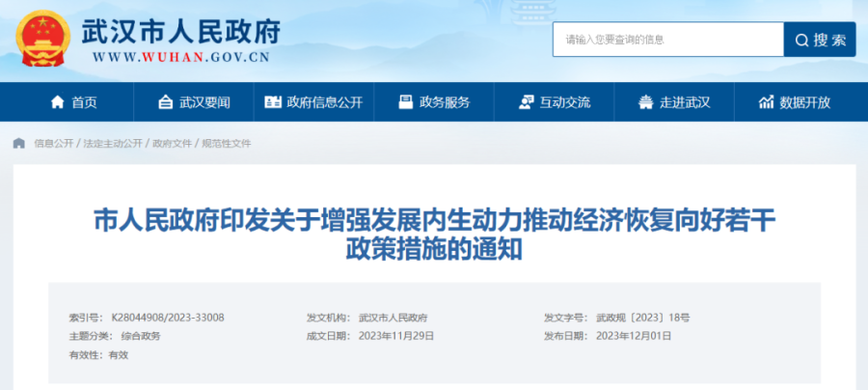Select the 政务服务 navigation item
This screenshot has width=868, height=390.
click(x=434, y=102)
